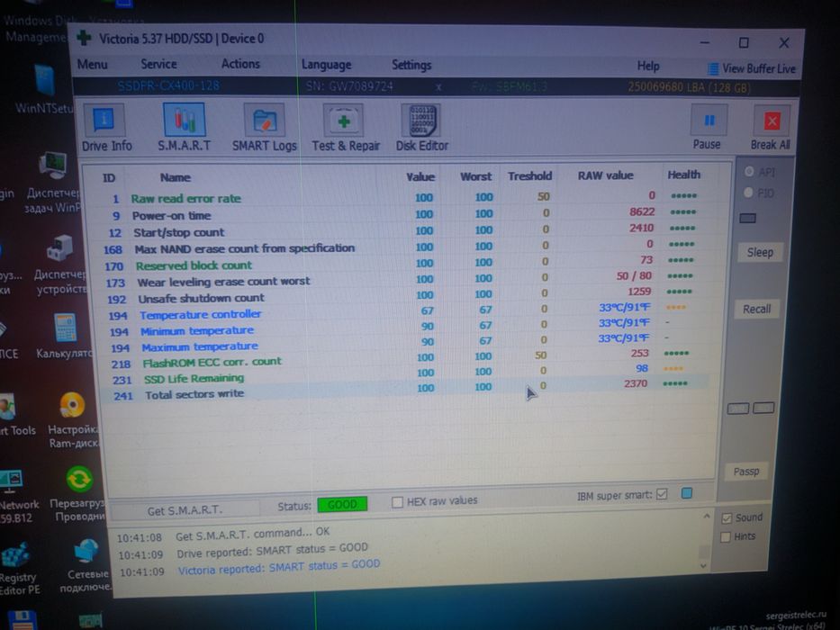Open Network desktop icon
Viewport: 840px width, 630px height.
tap(17, 496)
